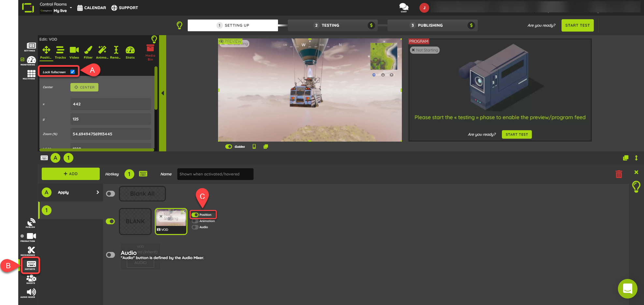Select the A hotkey chip in the hotkeys bar
Viewport: 644px width, 305px height.
(x=55, y=158)
